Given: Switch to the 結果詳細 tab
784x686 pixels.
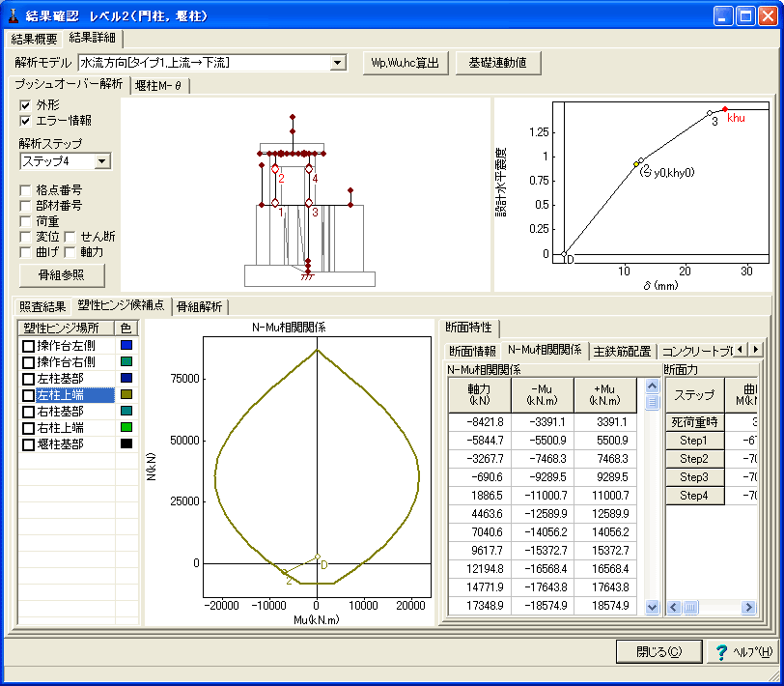Looking at the screenshot, I should [93, 38].
